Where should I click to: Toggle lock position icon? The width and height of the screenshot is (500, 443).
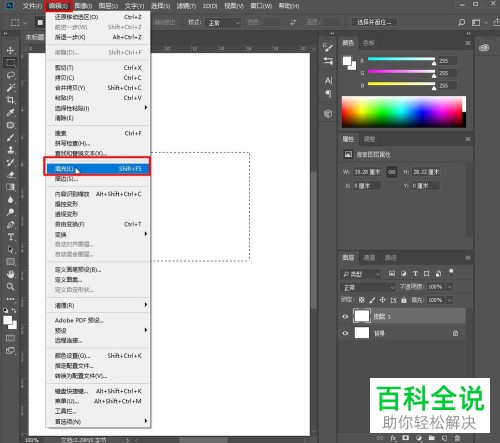click(382, 300)
